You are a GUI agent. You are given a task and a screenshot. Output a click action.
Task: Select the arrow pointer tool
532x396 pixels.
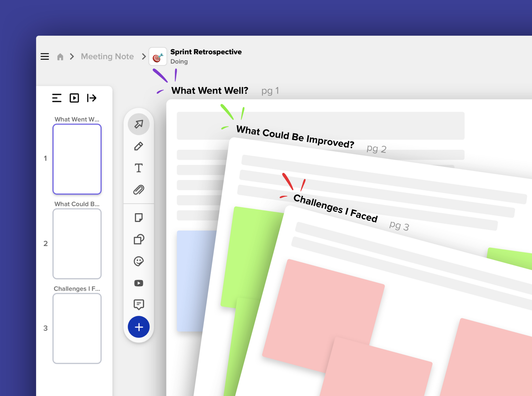click(x=139, y=124)
